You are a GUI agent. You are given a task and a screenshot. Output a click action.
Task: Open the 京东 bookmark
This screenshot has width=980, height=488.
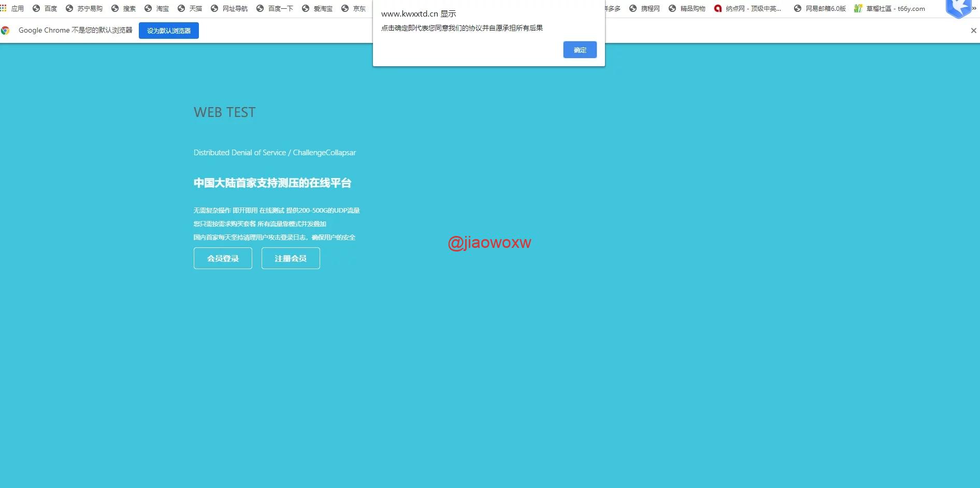(x=353, y=8)
